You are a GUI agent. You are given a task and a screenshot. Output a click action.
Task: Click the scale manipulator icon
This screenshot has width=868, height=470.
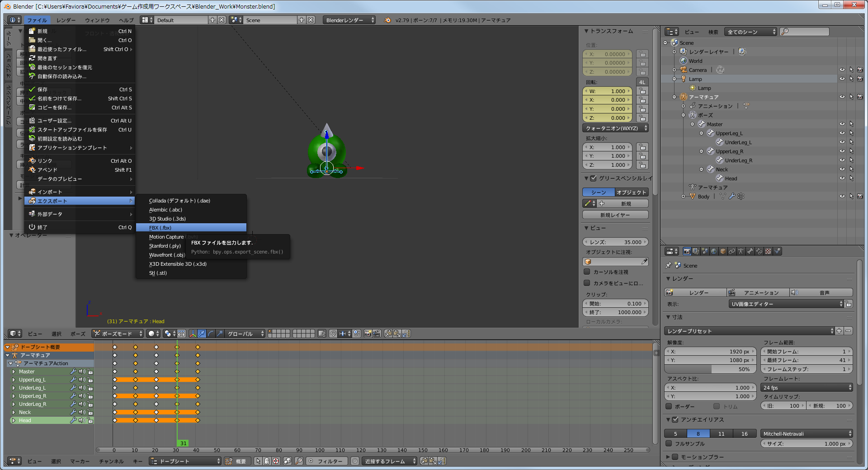(220, 334)
